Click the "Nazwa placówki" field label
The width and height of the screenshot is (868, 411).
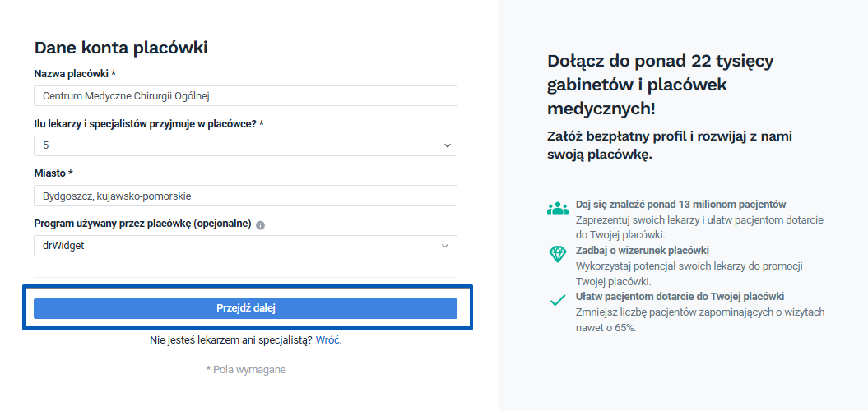[75, 74]
